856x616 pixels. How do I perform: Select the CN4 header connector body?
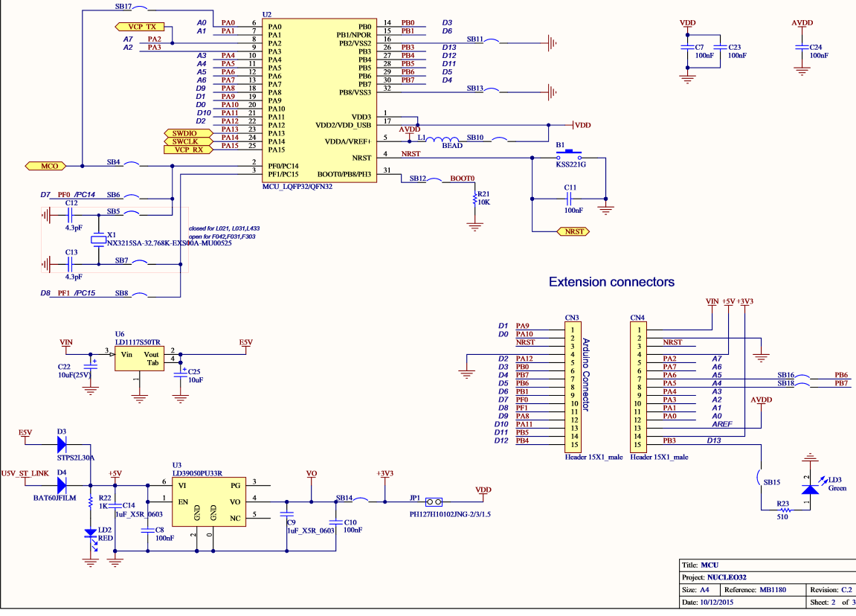[637, 385]
